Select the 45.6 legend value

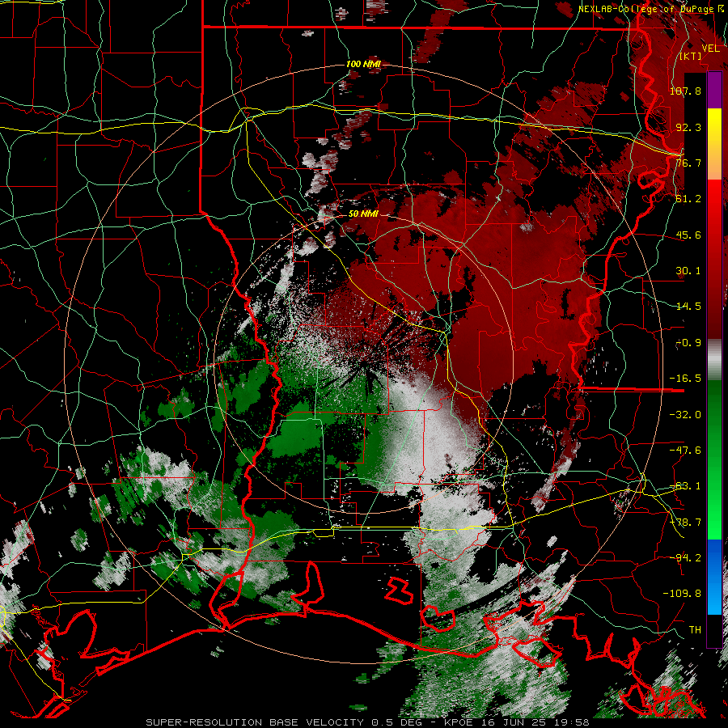pyautogui.click(x=688, y=235)
